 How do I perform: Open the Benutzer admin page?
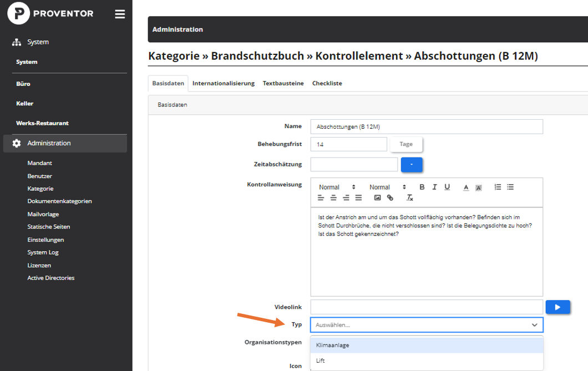[x=40, y=176]
